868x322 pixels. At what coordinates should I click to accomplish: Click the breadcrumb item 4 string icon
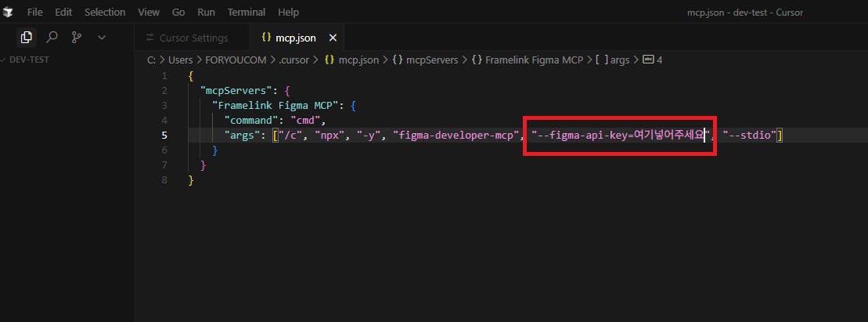[648, 60]
